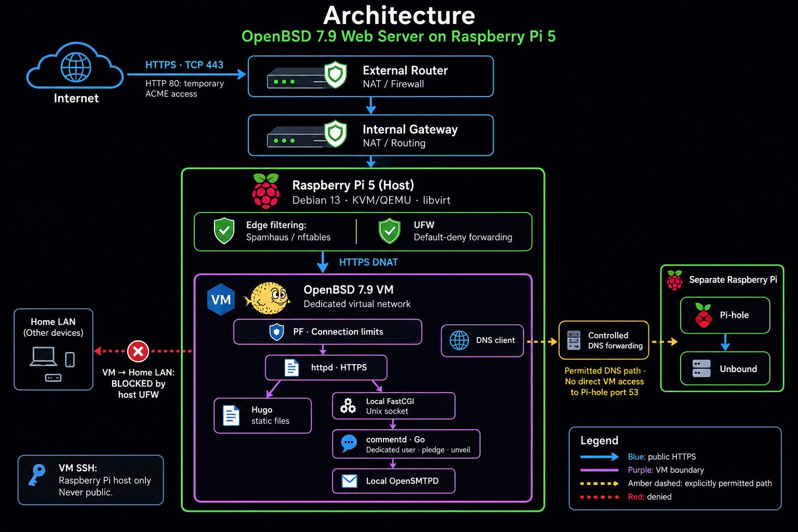The height and width of the screenshot is (532, 798).
Task: Click "Debian 13 · KVM/QEMU · libvirt" text
Action: point(371,200)
